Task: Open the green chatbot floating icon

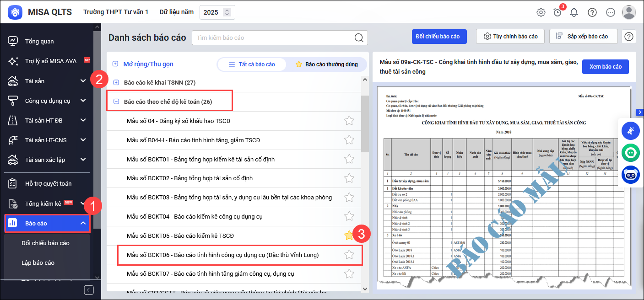Action: tap(631, 153)
